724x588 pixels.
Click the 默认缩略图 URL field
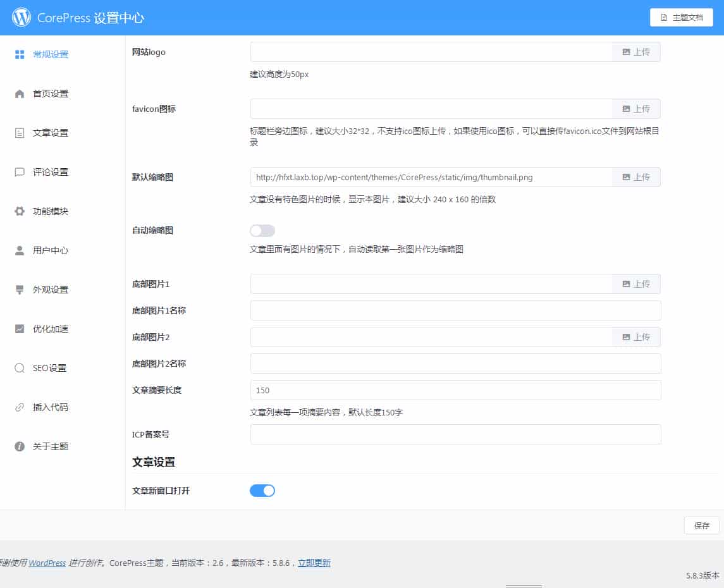point(431,177)
